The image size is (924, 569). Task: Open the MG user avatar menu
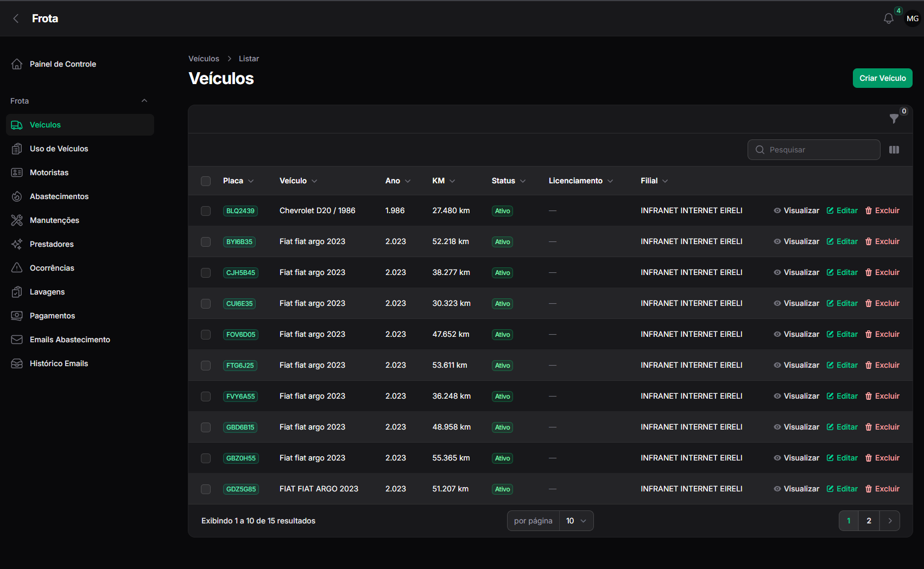pyautogui.click(x=913, y=18)
